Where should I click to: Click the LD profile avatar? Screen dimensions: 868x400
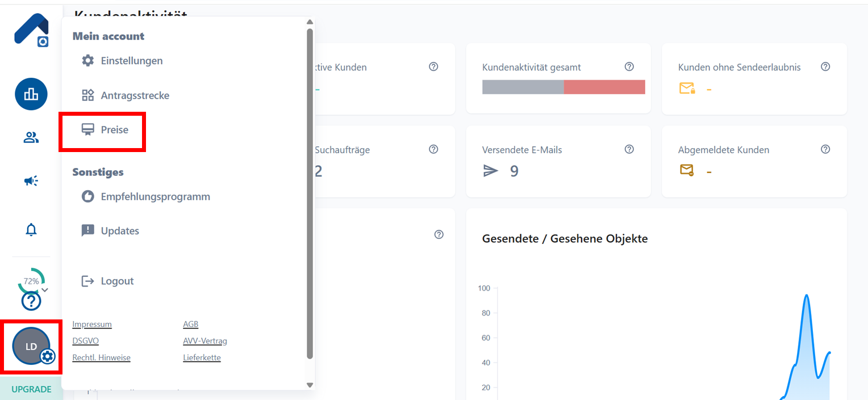coord(31,347)
